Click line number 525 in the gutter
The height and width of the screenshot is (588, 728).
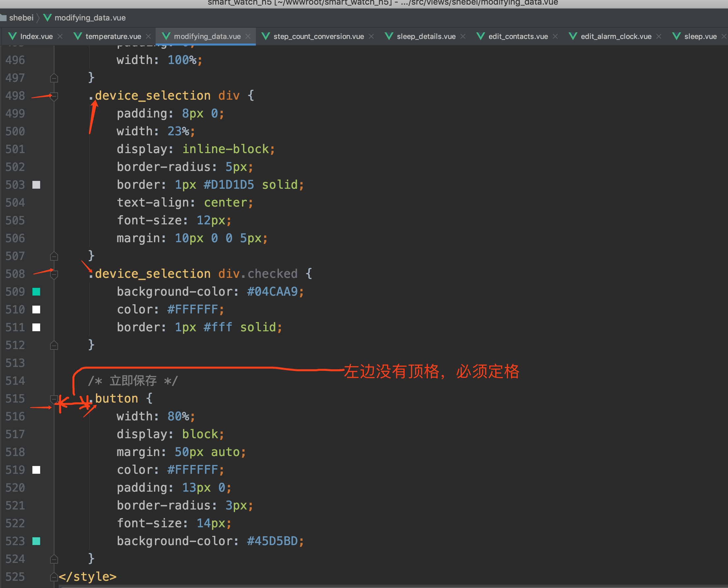(15, 577)
